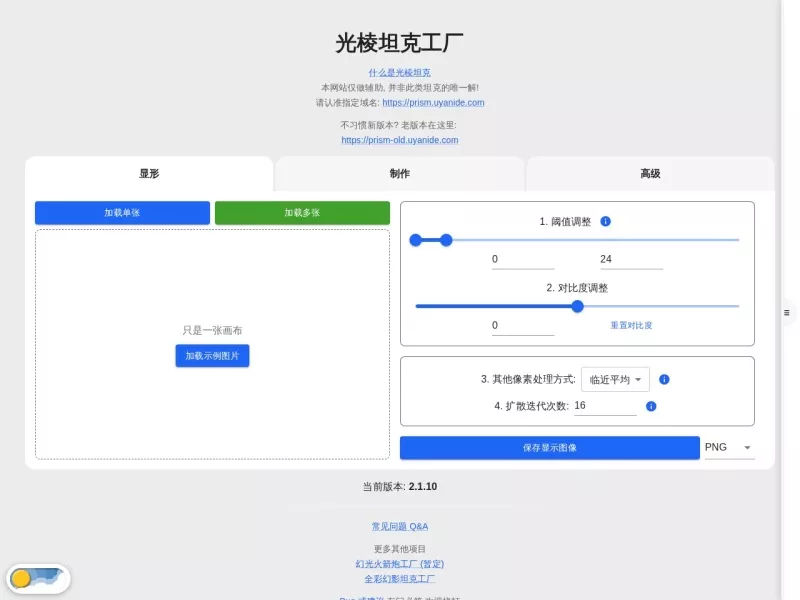Viewport: 800px width, 600px height.
Task: Load sample via 加载示例图片 button
Action: [212, 356]
